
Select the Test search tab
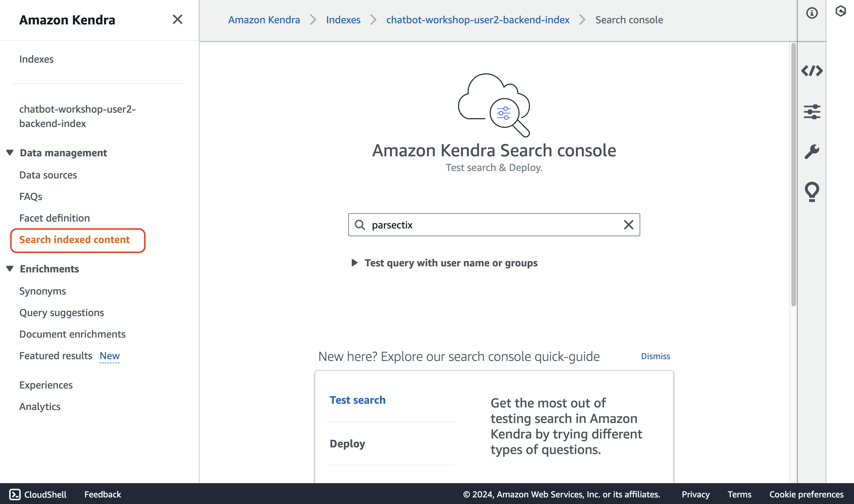click(x=357, y=400)
